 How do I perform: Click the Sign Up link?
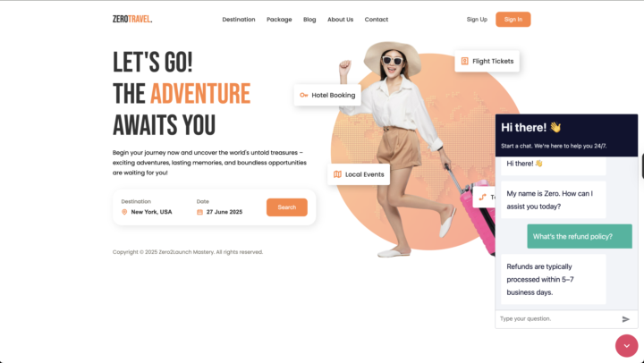coord(477,20)
